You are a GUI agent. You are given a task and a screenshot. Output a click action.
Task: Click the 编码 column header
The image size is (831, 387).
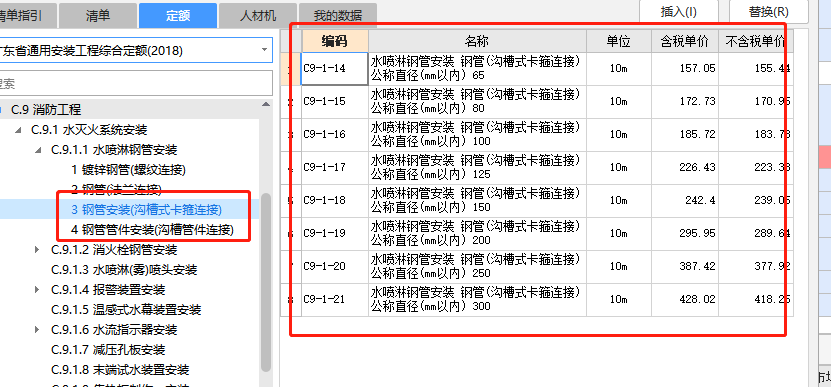click(335, 41)
